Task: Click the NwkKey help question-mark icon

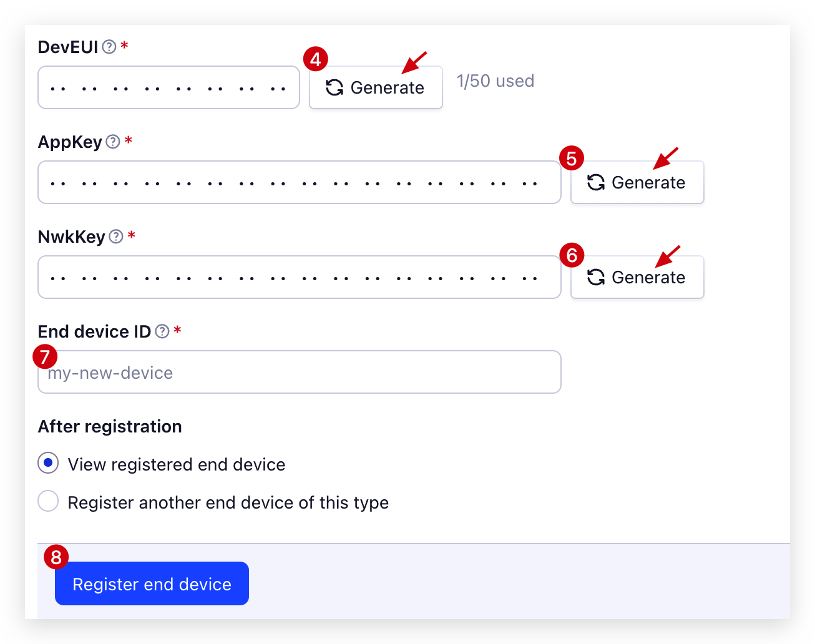Action: pyautogui.click(x=116, y=237)
